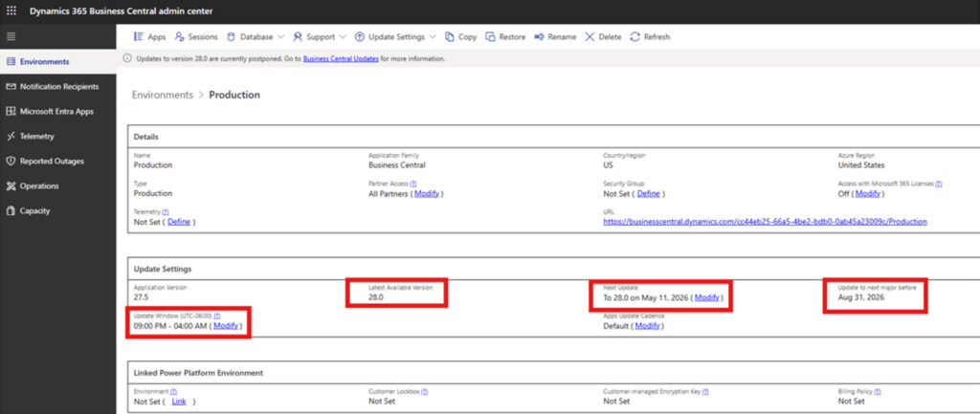Define the Telemetry setting
This screenshot has width=980, height=414.
coord(179,222)
